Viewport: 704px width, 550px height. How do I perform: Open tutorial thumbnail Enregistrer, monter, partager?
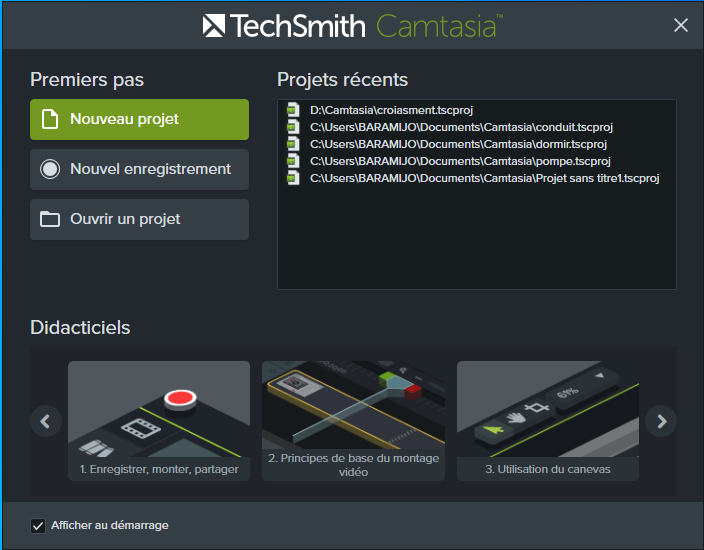click(159, 421)
